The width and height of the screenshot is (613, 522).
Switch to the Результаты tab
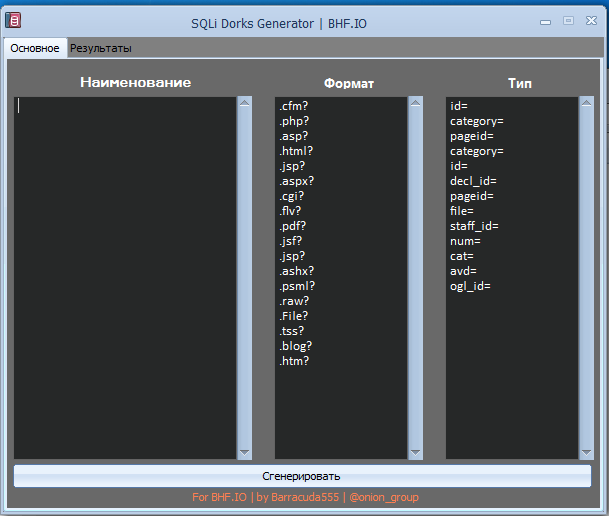click(100, 48)
